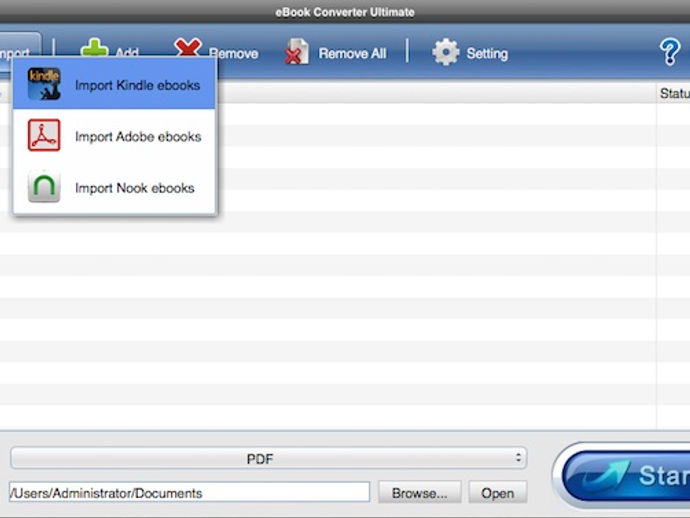
Task: Click the Nook icon in menu
Action: (x=44, y=186)
